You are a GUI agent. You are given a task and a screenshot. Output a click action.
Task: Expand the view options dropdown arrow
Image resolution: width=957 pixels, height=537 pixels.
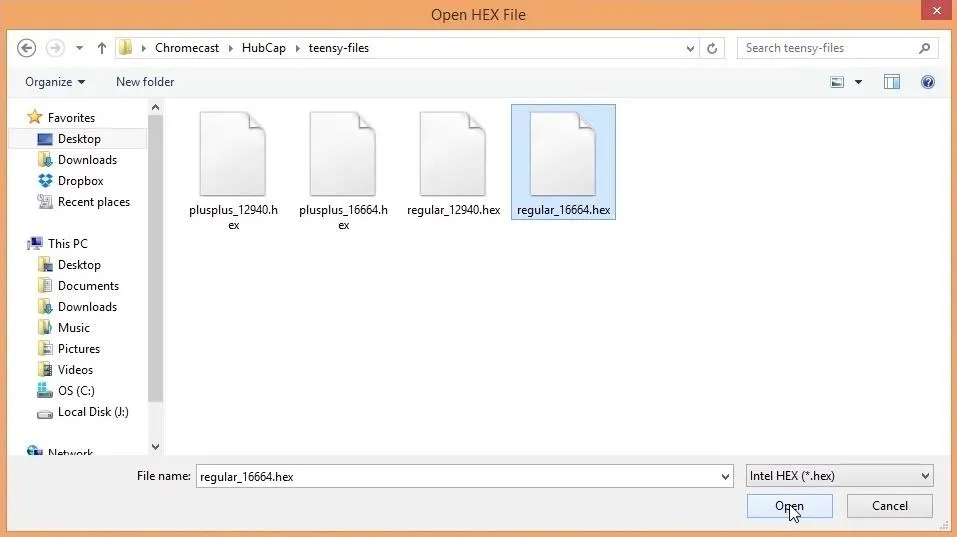(858, 82)
